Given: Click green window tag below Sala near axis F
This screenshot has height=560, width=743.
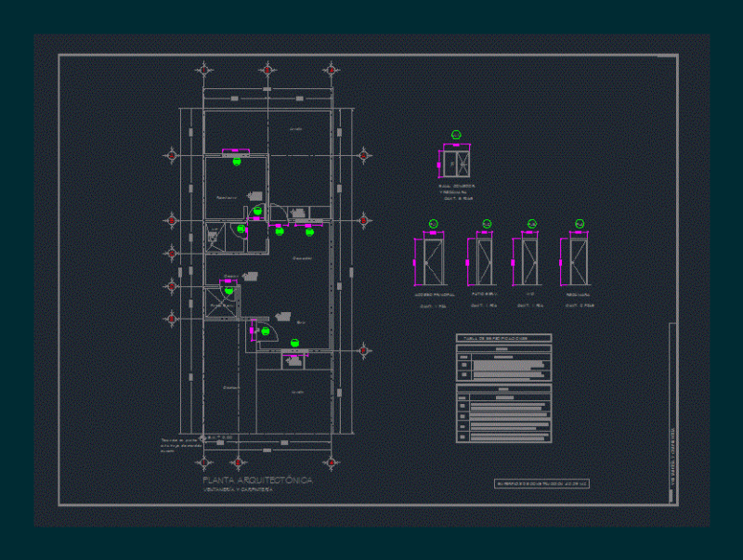Looking at the screenshot, I should click(x=294, y=343).
